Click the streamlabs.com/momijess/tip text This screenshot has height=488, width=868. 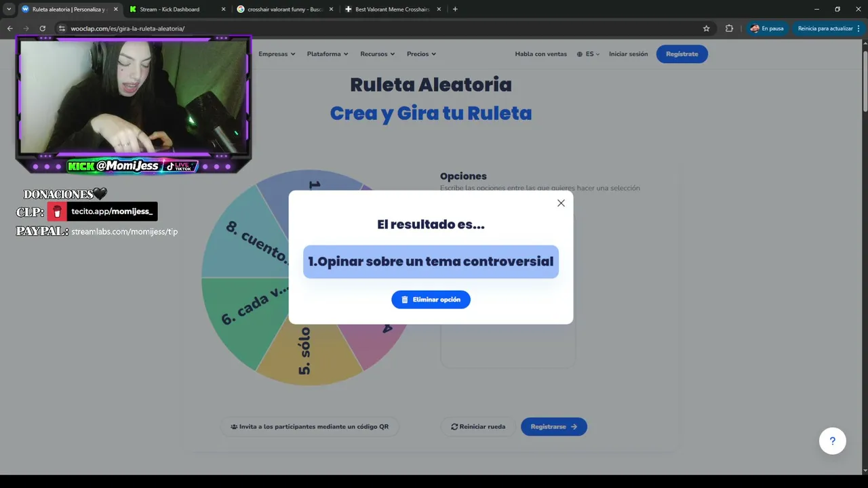point(125,232)
